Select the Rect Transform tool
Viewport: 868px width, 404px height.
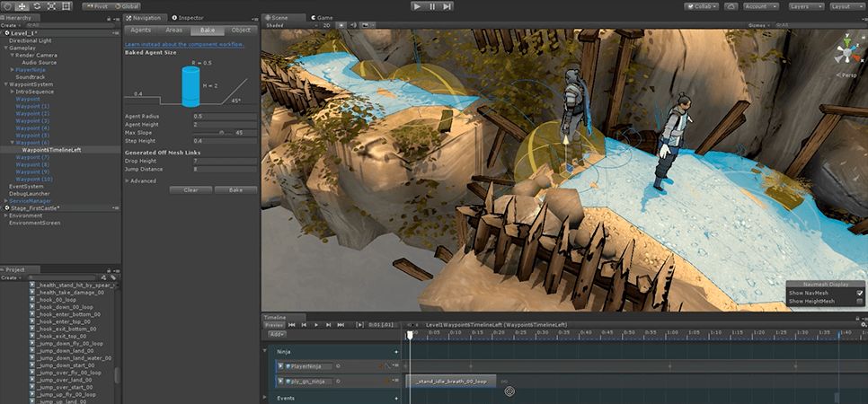(x=65, y=5)
